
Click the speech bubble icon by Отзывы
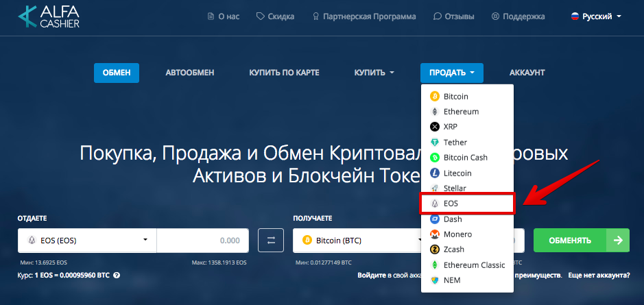[x=437, y=17]
